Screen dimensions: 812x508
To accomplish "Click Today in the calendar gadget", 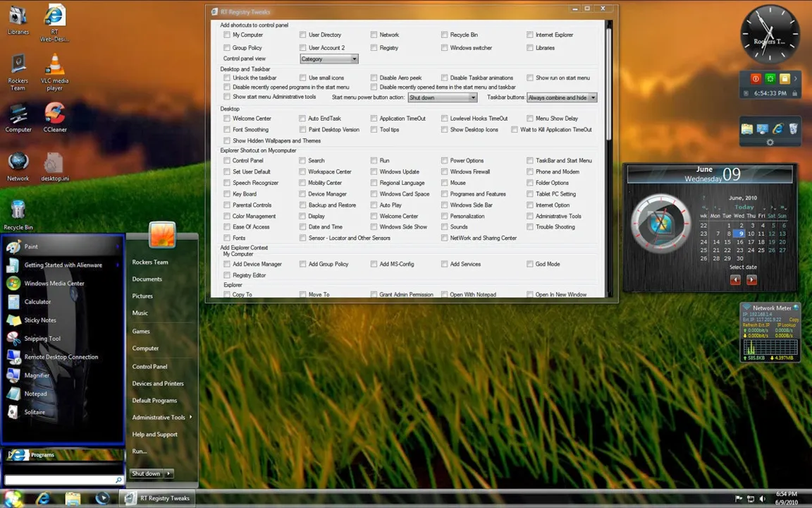I will pos(744,207).
